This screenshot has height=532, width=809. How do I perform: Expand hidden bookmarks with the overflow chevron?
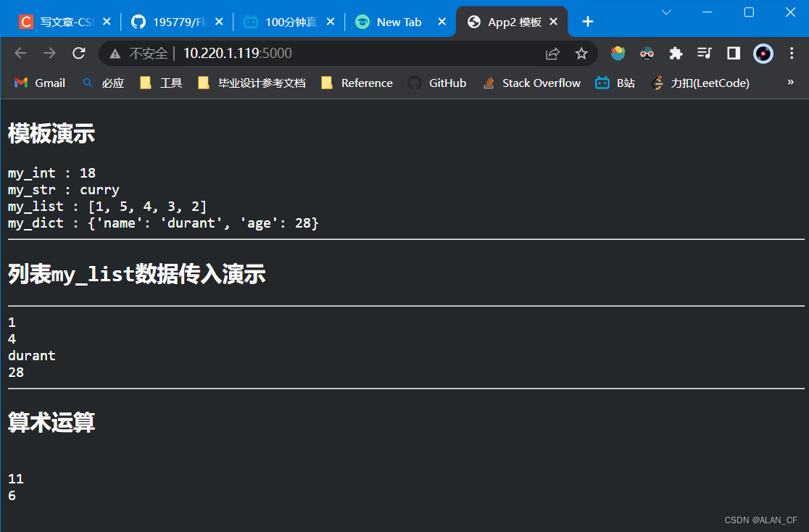792,83
